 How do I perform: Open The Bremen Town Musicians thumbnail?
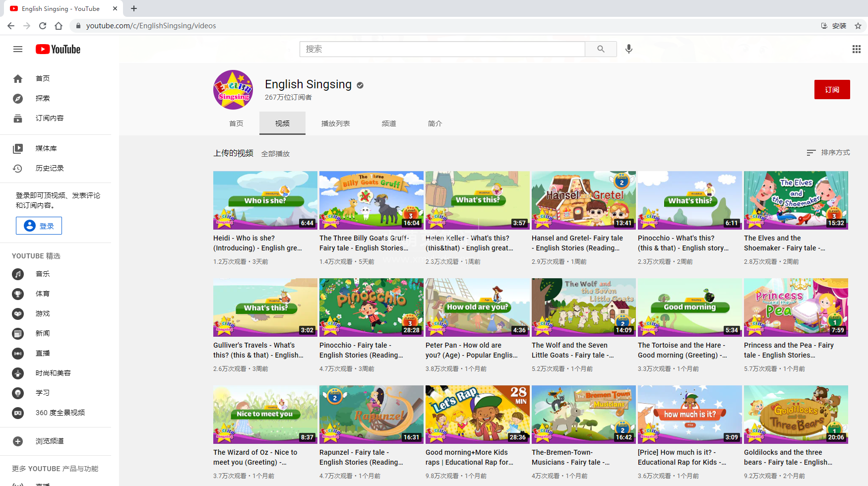pyautogui.click(x=584, y=415)
